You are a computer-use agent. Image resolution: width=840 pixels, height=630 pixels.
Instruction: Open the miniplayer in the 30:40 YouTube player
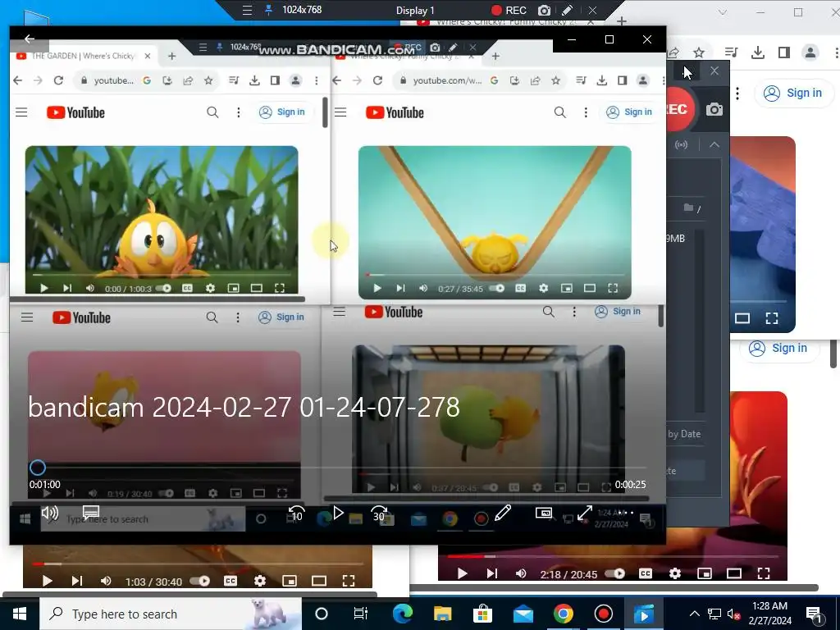[x=290, y=581]
